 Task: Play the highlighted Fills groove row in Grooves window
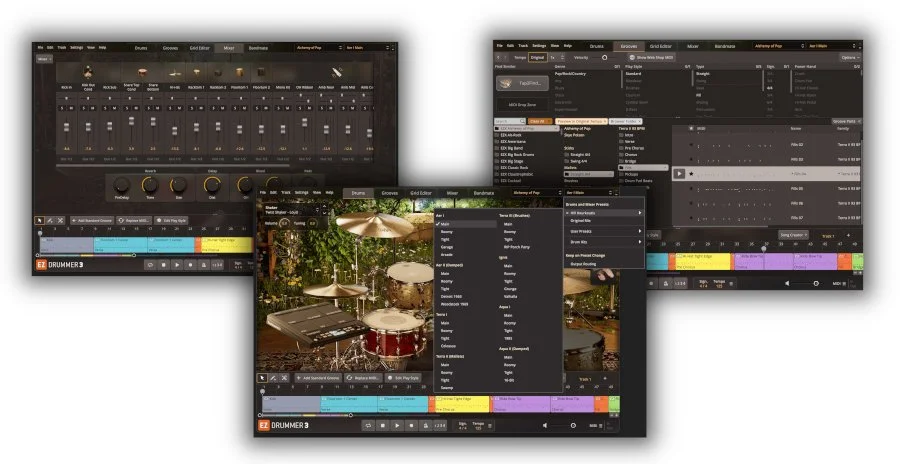tap(679, 173)
